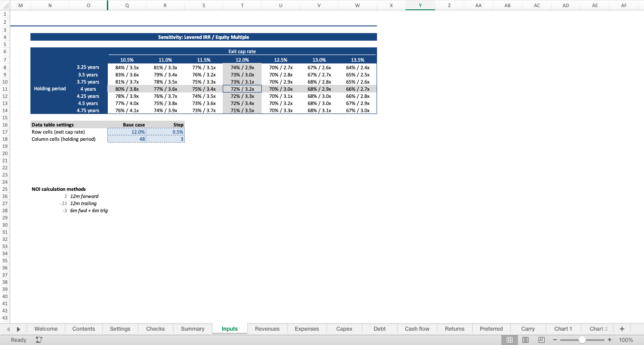
Task: Open the Returns worksheet tab
Action: (x=454, y=328)
